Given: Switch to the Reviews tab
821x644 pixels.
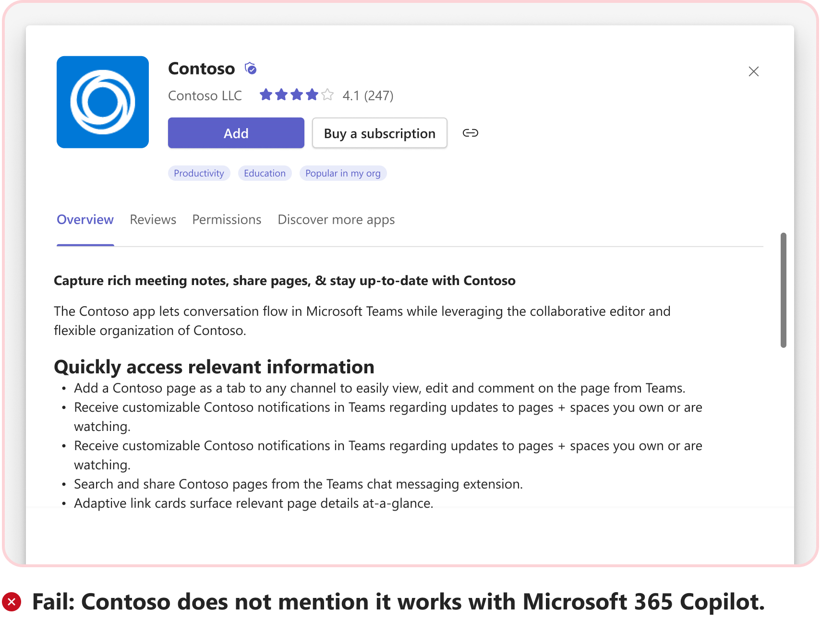Looking at the screenshot, I should pyautogui.click(x=152, y=219).
